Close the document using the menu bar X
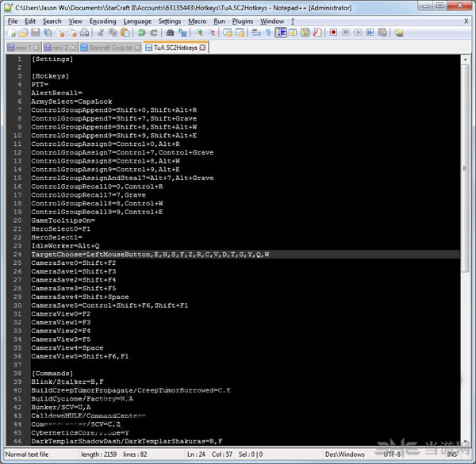This screenshot has width=476, height=464. [x=466, y=21]
